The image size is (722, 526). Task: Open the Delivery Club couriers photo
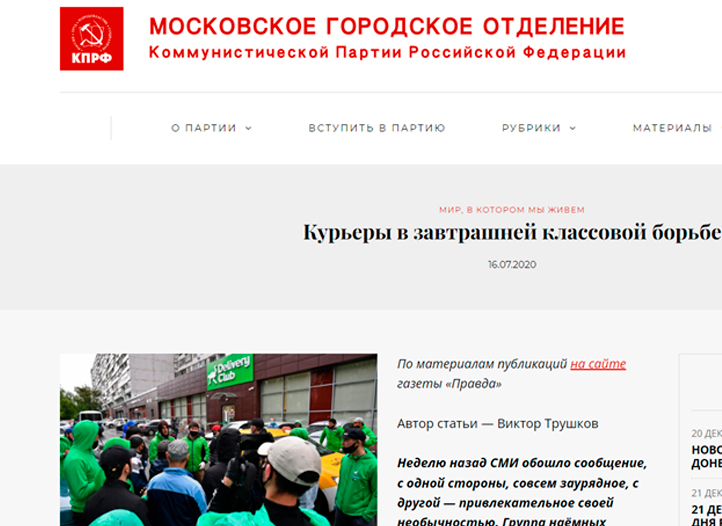point(218,440)
